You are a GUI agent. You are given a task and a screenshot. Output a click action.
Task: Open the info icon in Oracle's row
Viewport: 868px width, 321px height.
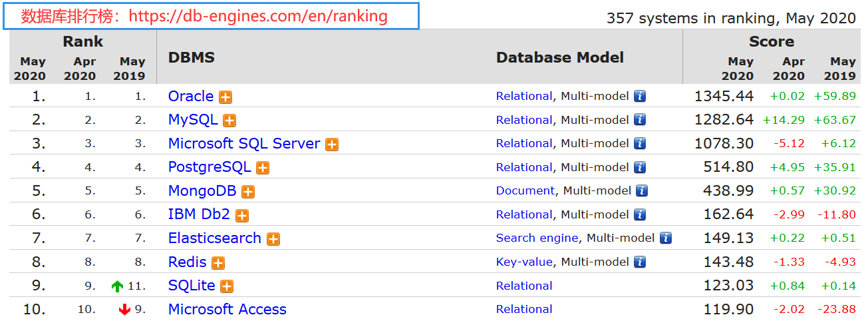[x=640, y=96]
